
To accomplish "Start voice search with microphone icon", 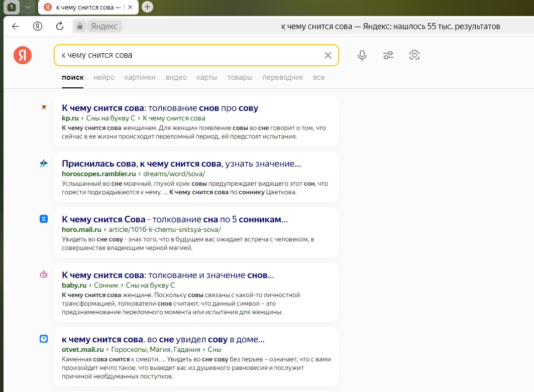I will pyautogui.click(x=362, y=55).
